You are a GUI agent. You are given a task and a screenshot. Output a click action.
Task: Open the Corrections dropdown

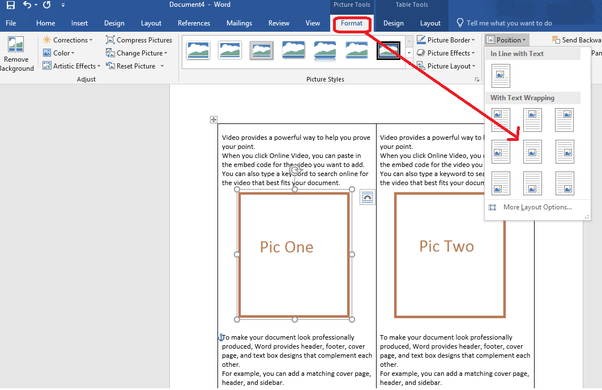[68, 40]
